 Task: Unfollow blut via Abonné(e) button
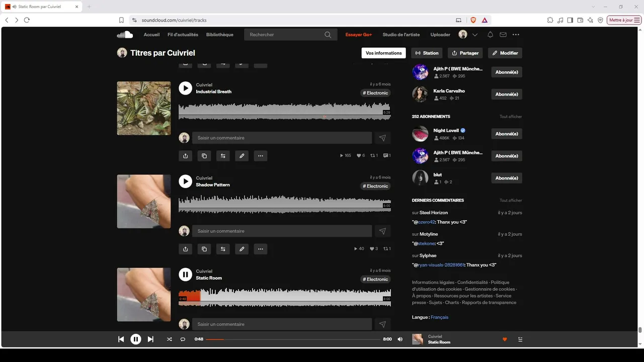coord(507,178)
